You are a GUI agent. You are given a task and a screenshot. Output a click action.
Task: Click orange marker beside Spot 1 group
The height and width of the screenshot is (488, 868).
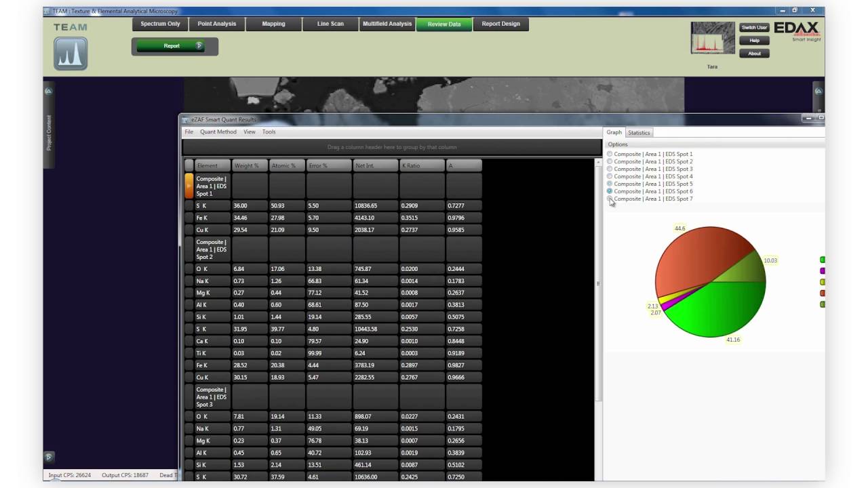click(189, 186)
